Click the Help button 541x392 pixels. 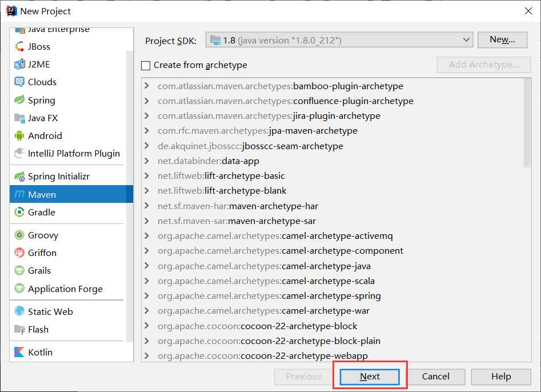point(501,377)
